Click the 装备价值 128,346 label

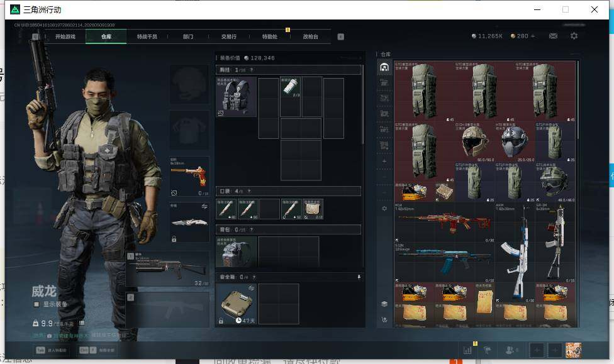click(247, 58)
